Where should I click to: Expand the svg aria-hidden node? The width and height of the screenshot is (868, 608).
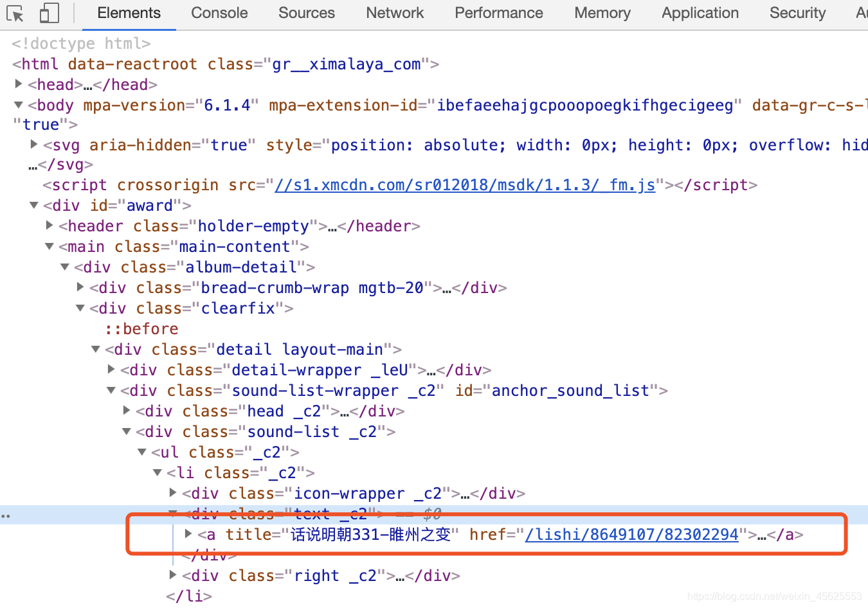coord(34,145)
